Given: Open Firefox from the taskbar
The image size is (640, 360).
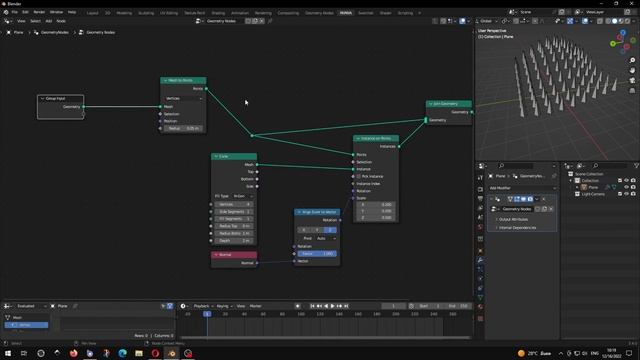Looking at the screenshot, I should point(73,353).
